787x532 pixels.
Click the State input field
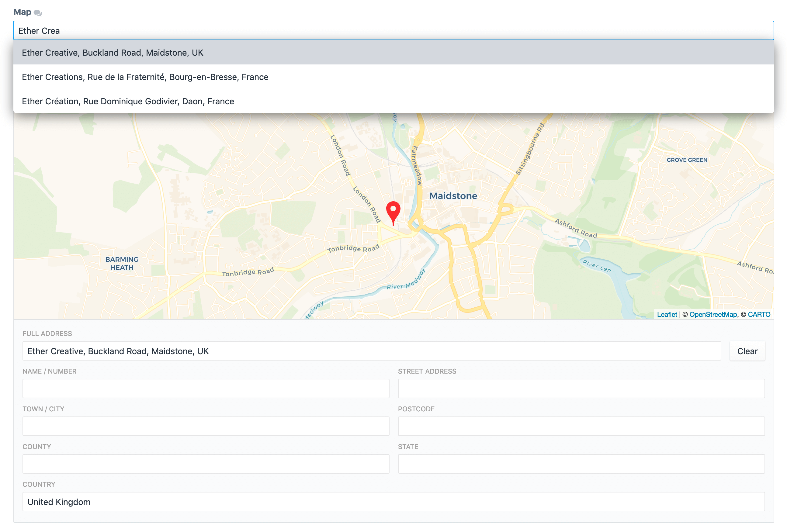pos(581,464)
